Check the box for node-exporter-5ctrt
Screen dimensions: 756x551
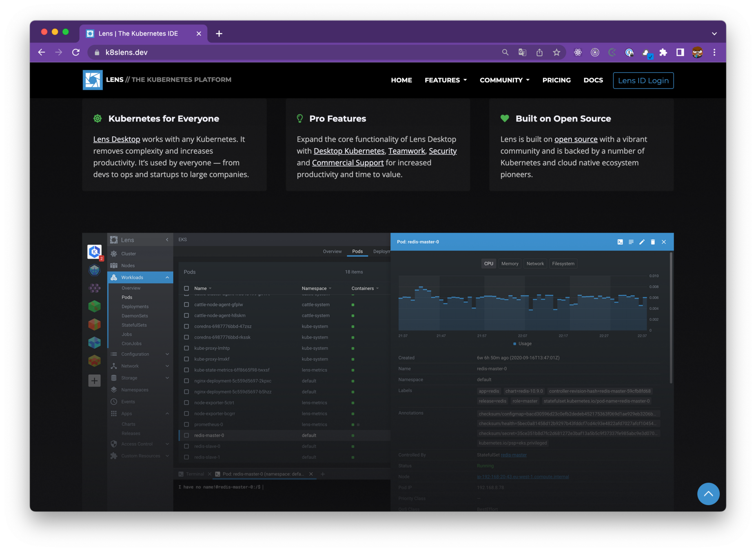click(x=186, y=402)
